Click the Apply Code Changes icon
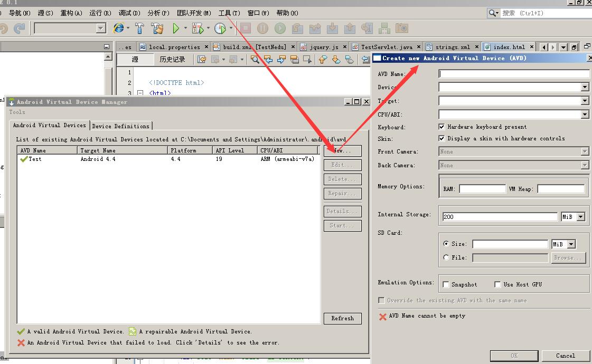Screen dimensions: 592x364 tap(384, 28)
